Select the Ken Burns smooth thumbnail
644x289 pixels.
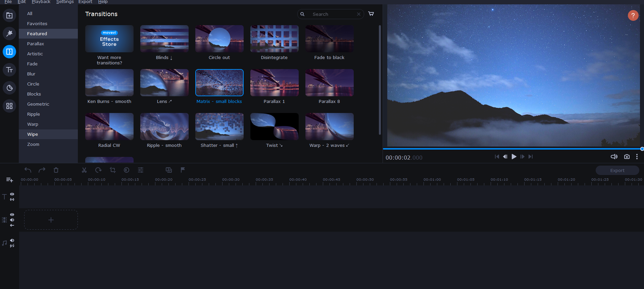[x=109, y=82]
